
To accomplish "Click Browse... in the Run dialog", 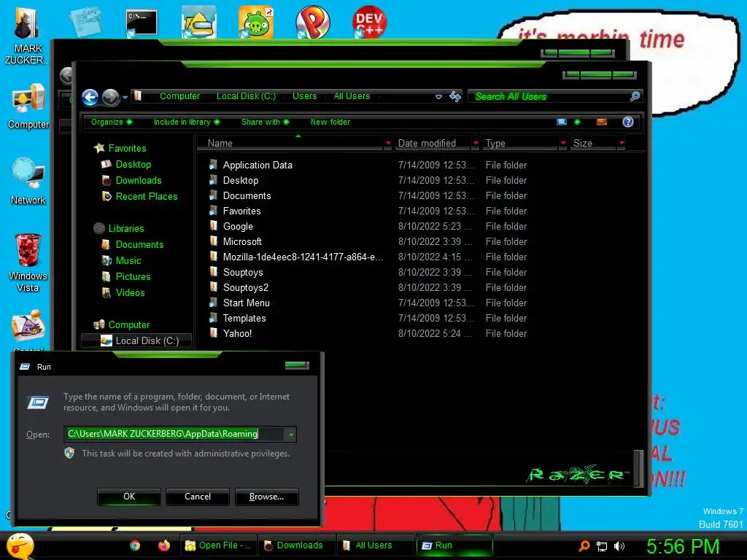I will point(267,497).
